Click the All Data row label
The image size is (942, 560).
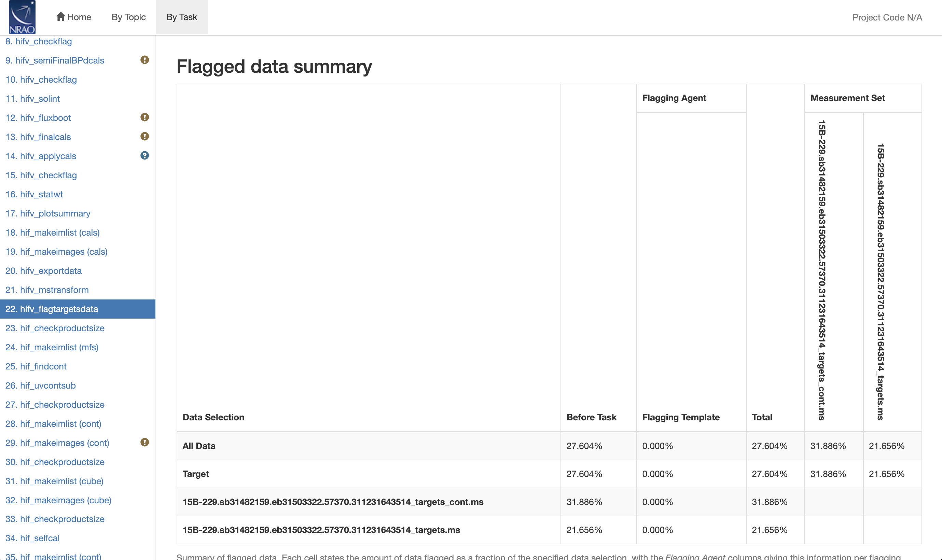pyautogui.click(x=199, y=446)
